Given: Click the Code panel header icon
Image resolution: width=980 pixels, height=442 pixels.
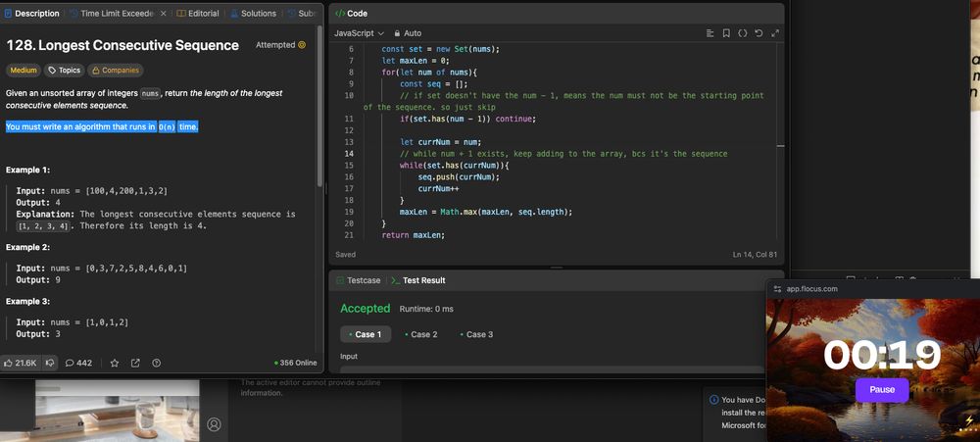Looking at the screenshot, I should pyautogui.click(x=340, y=13).
